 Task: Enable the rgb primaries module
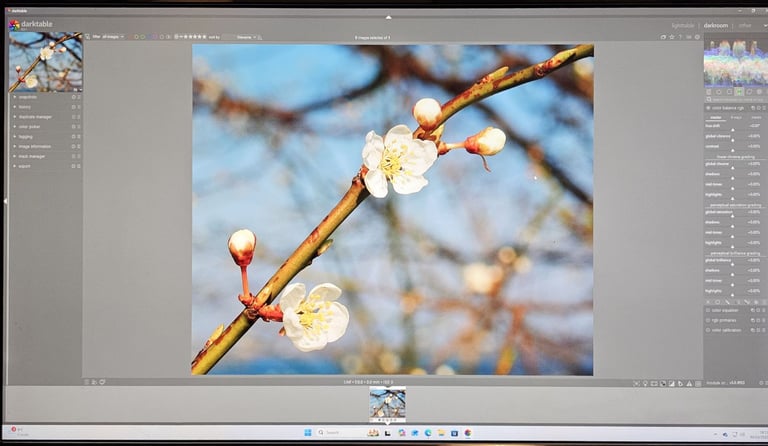coord(708,320)
